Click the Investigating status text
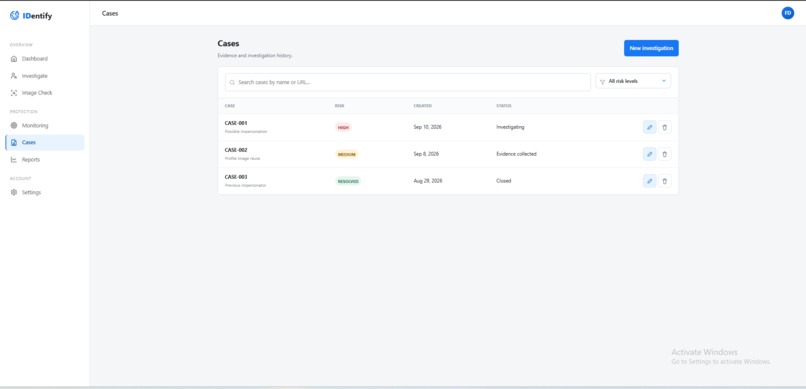Image resolution: width=806 pixels, height=389 pixels. 510,127
